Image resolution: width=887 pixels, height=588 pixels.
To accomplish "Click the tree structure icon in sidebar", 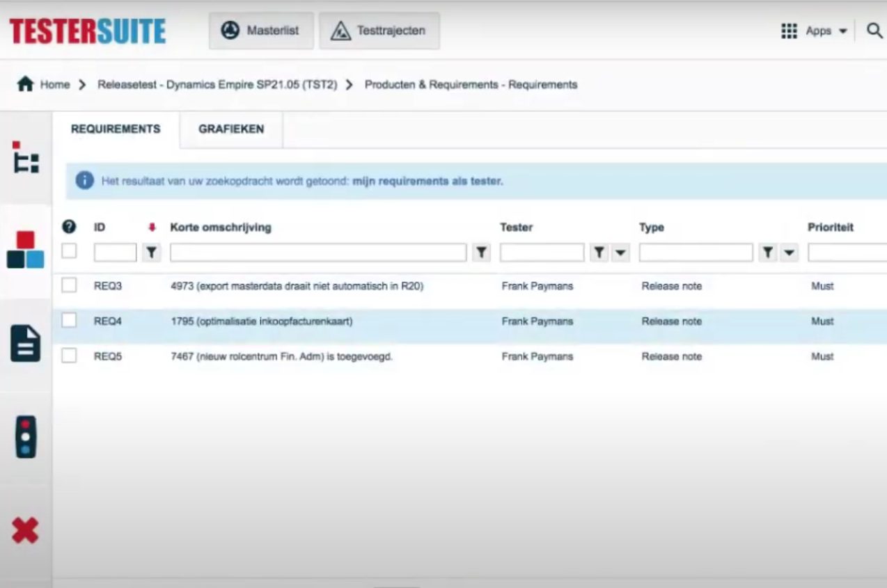I will tap(26, 157).
